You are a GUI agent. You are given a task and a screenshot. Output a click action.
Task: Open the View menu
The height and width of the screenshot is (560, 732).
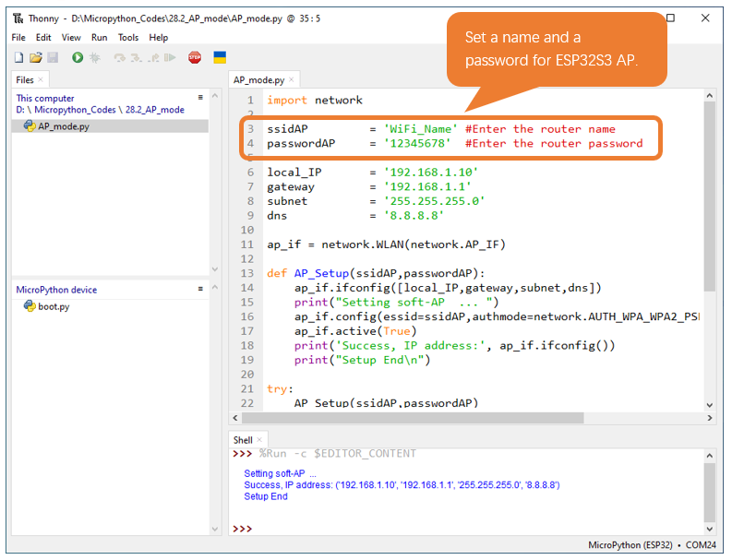pyautogui.click(x=71, y=37)
